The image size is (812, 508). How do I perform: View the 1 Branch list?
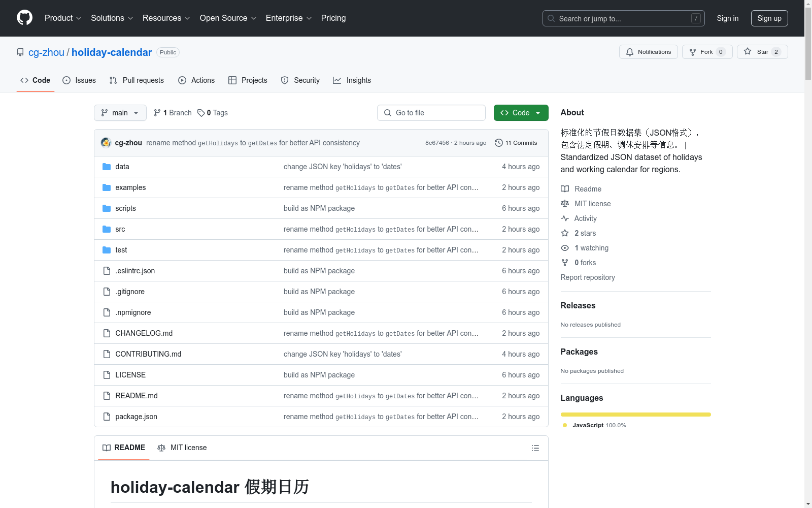click(x=173, y=113)
